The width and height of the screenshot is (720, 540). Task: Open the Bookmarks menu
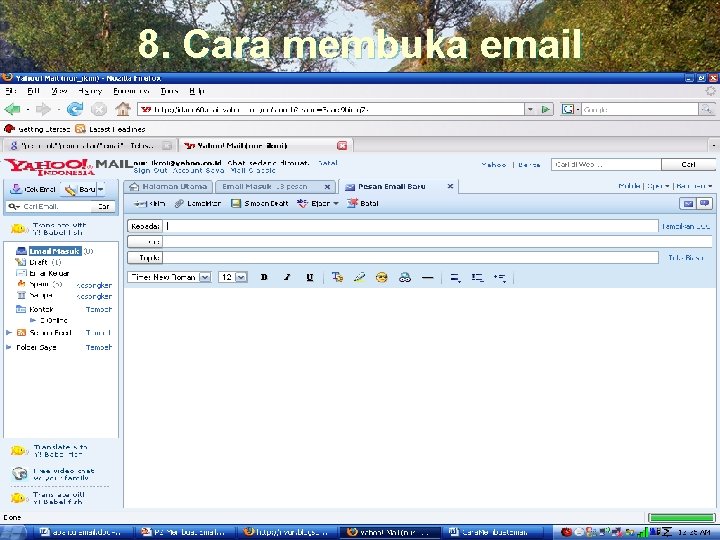[131, 91]
